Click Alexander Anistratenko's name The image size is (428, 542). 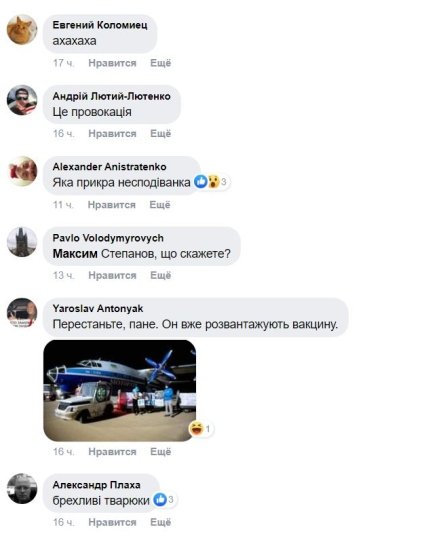click(x=109, y=167)
